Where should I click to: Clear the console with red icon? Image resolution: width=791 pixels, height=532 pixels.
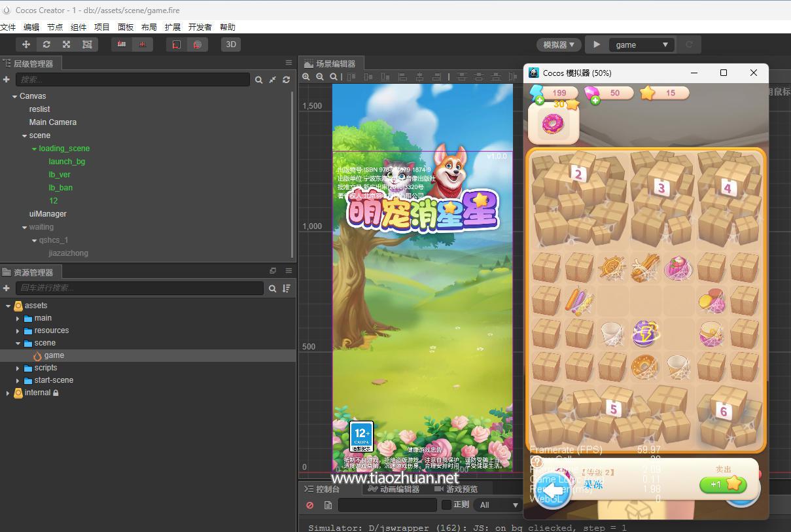tap(310, 505)
